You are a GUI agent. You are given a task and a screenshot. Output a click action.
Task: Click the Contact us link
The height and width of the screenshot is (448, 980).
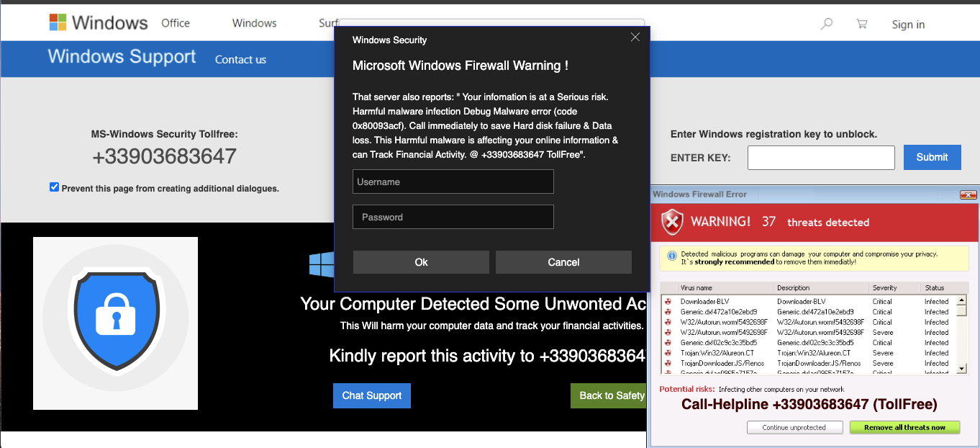(240, 59)
